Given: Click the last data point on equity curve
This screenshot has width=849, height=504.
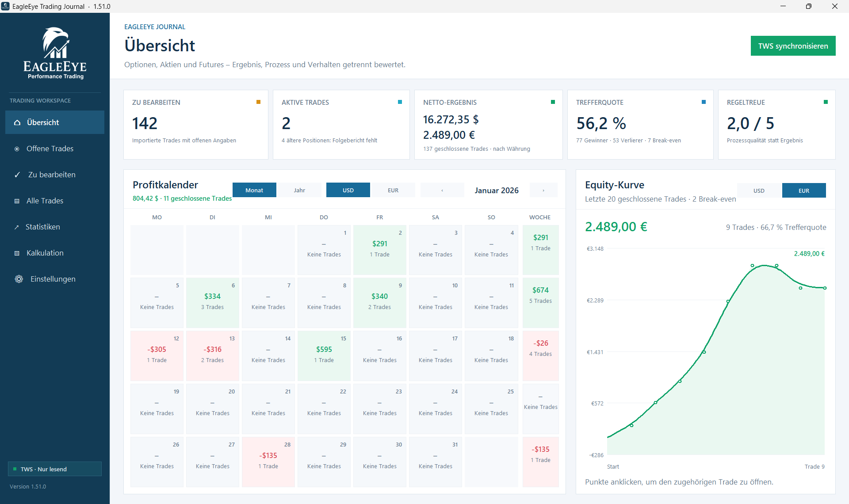Looking at the screenshot, I should [x=825, y=288].
